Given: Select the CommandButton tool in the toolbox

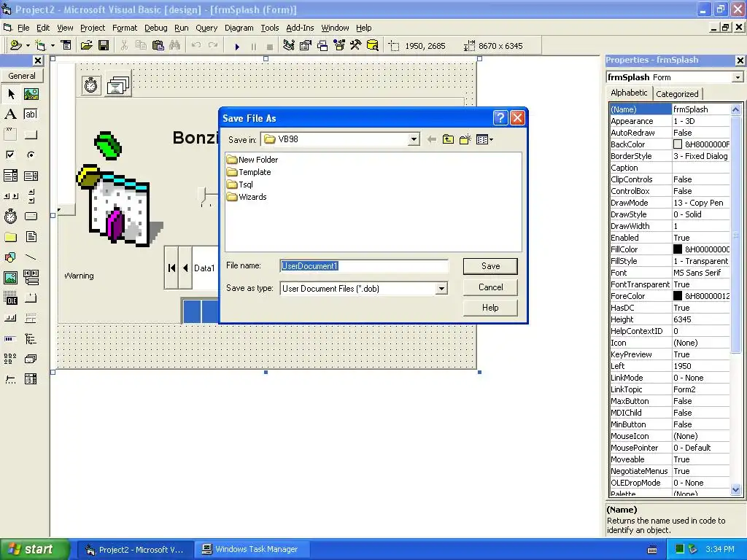Looking at the screenshot, I should coord(31,135).
